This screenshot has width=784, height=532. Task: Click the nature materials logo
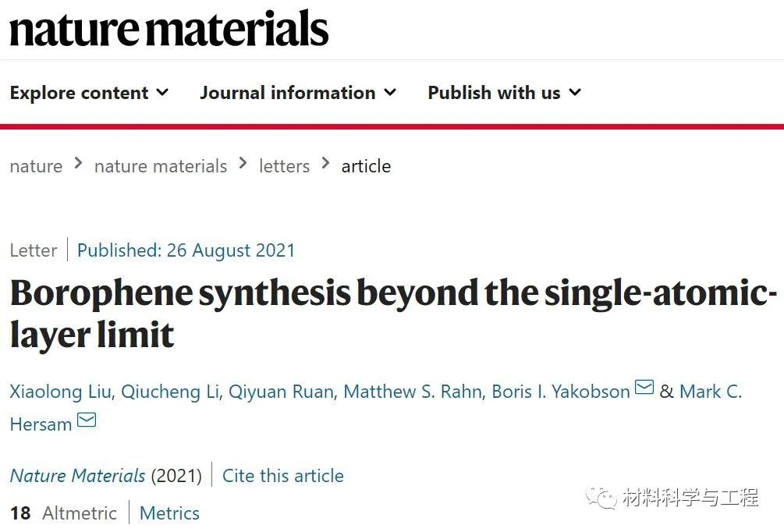168,28
